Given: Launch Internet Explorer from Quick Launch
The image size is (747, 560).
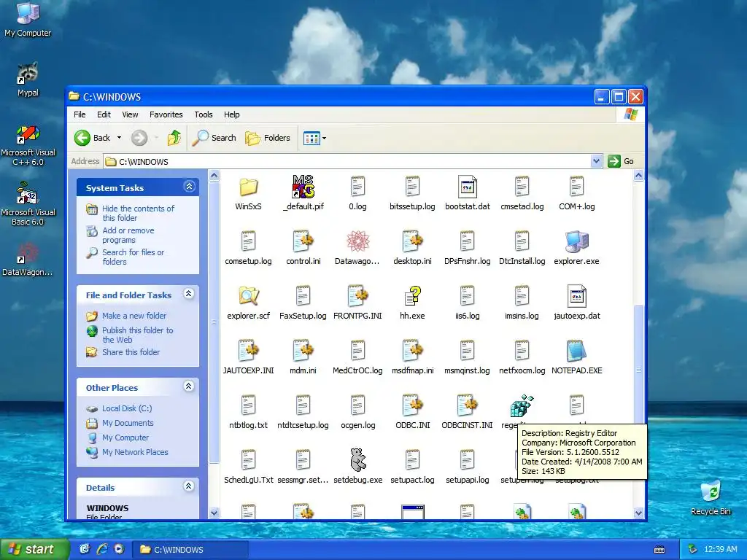Looking at the screenshot, I should coord(102,549).
